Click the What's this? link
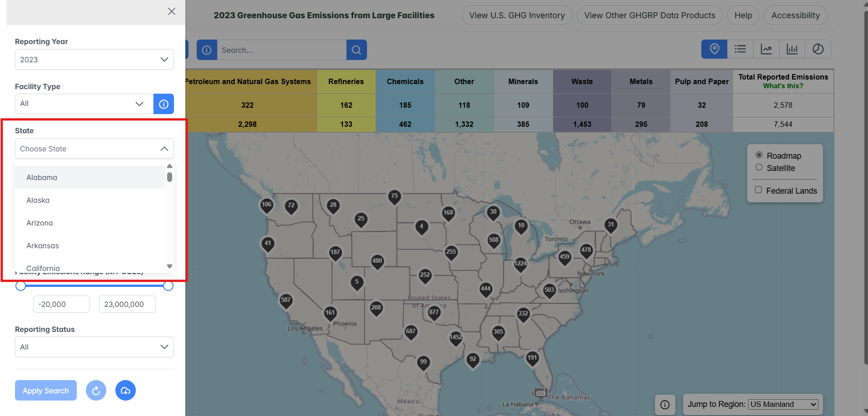This screenshot has width=868, height=416. point(783,85)
